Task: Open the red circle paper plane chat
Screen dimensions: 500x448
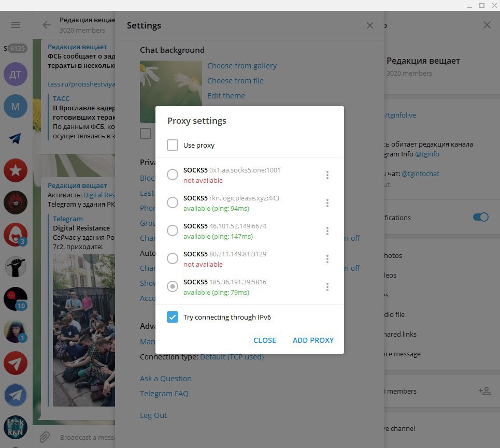Action: [16, 363]
